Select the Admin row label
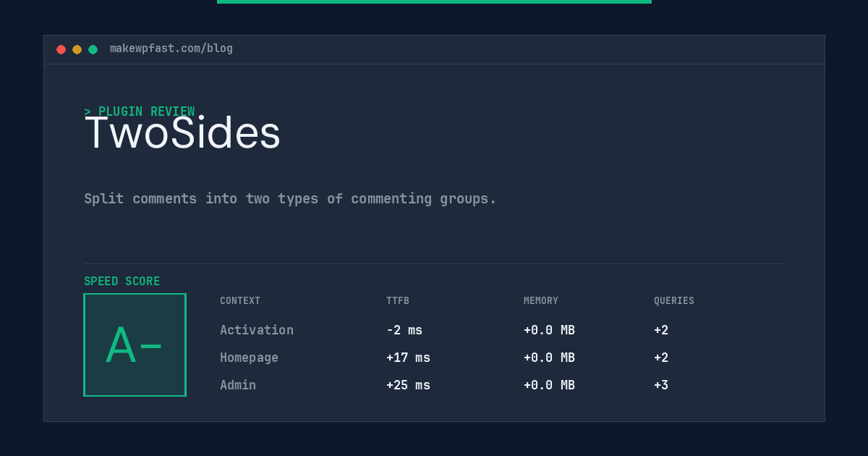 (238, 385)
